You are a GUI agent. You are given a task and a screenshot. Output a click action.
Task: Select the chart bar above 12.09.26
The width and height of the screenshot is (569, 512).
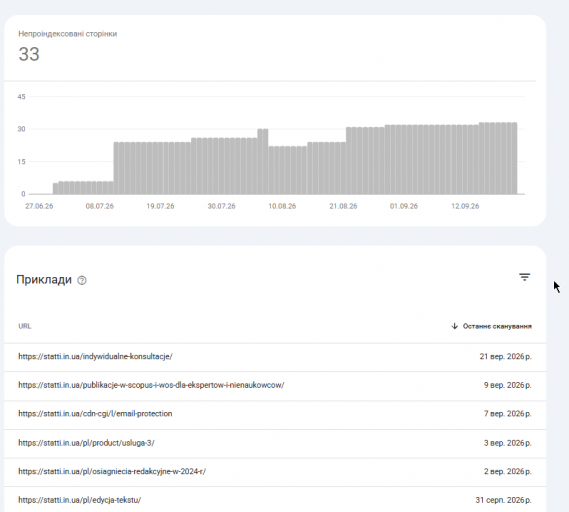465,159
